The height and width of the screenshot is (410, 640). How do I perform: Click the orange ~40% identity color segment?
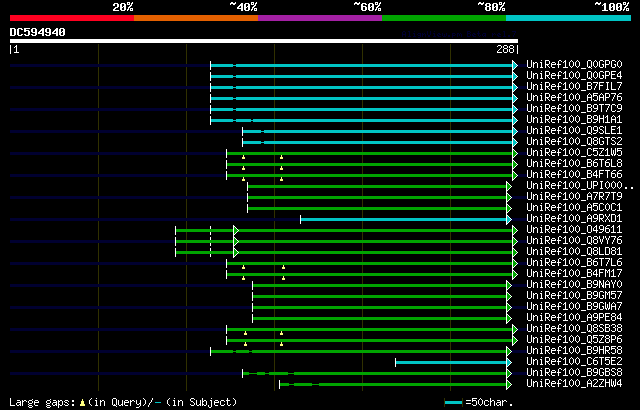click(196, 18)
